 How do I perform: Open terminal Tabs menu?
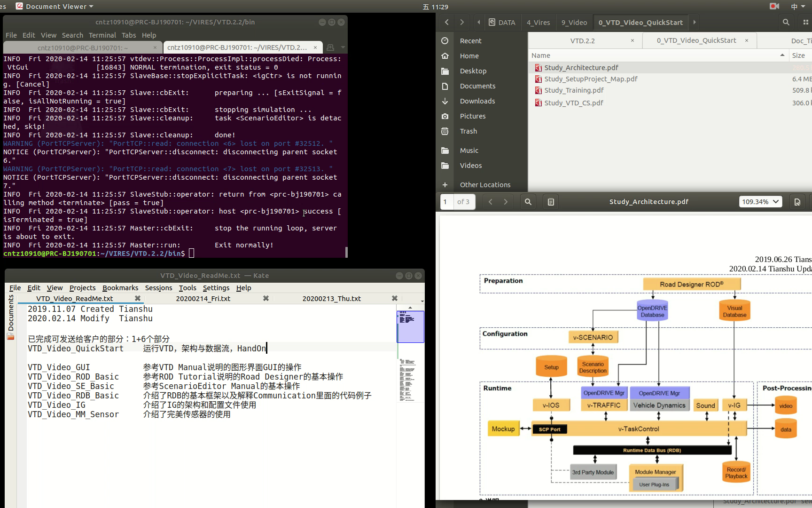pyautogui.click(x=129, y=35)
